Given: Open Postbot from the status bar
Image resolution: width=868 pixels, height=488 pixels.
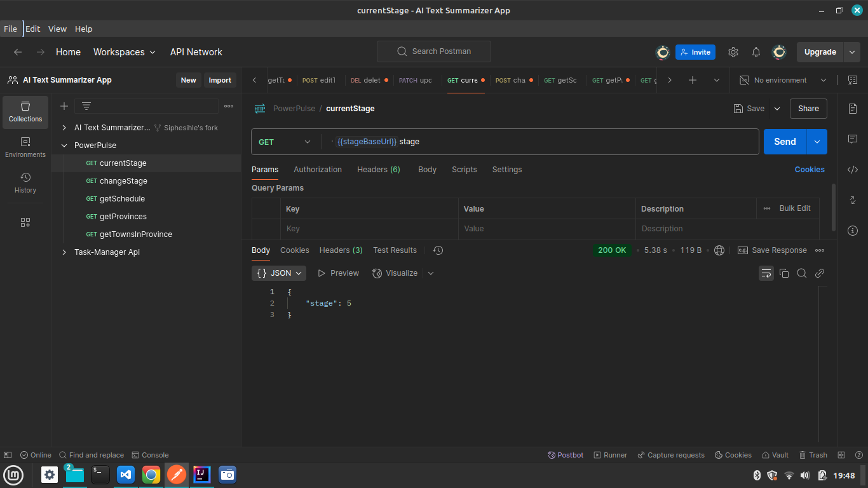Looking at the screenshot, I should 566,455.
